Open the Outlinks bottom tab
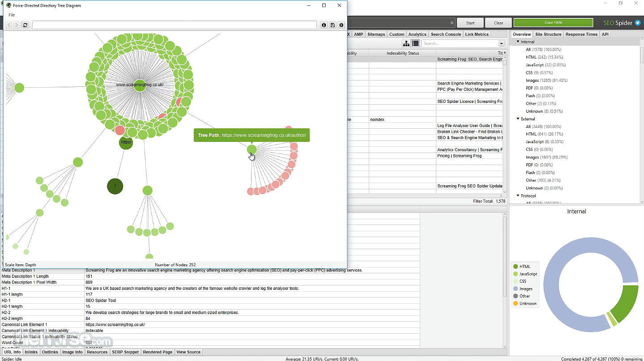This screenshot has width=644, height=361. pyautogui.click(x=50, y=352)
